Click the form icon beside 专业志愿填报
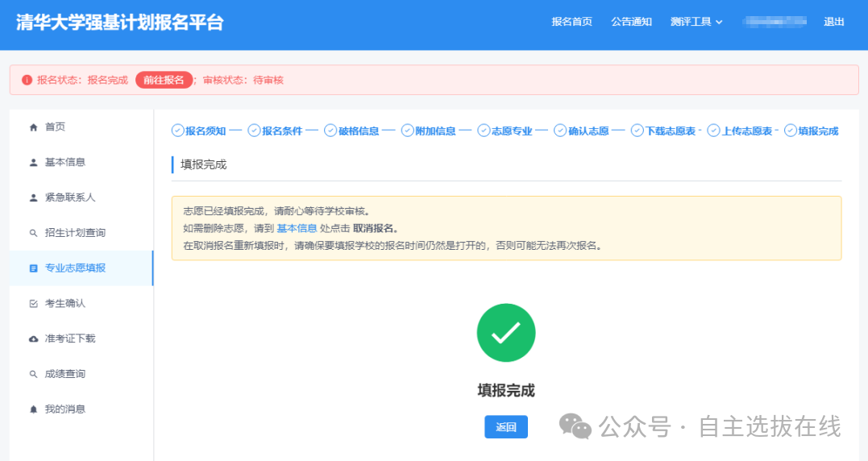 [33, 268]
